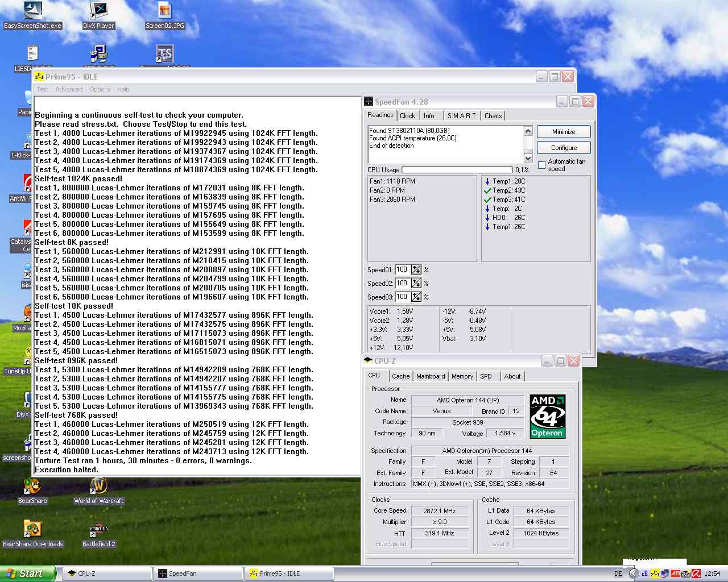The image size is (728, 582).
Task: Switch to SpeedFan Charts tab
Action: (493, 116)
